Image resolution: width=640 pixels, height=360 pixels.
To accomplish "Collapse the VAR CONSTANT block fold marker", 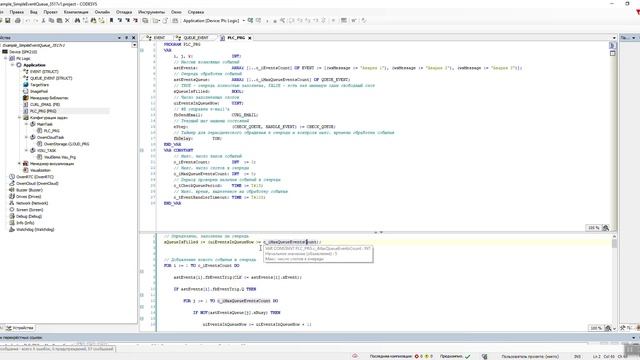I will click(x=142, y=150).
